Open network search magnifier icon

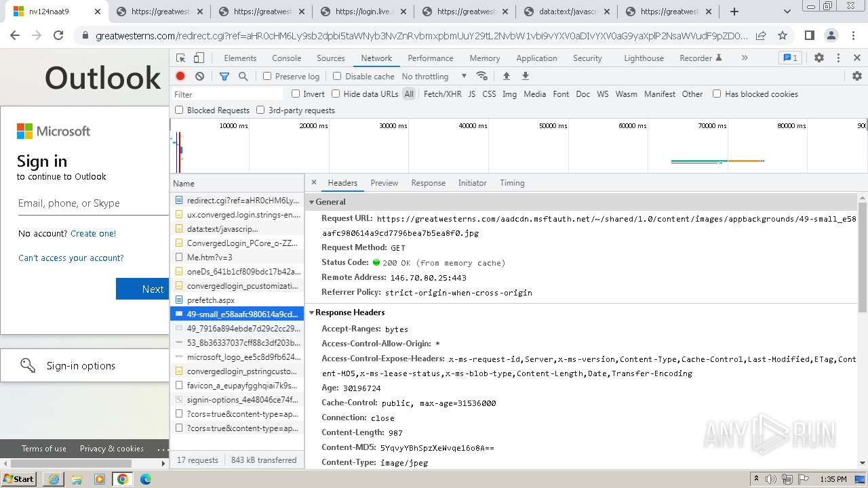pyautogui.click(x=243, y=77)
